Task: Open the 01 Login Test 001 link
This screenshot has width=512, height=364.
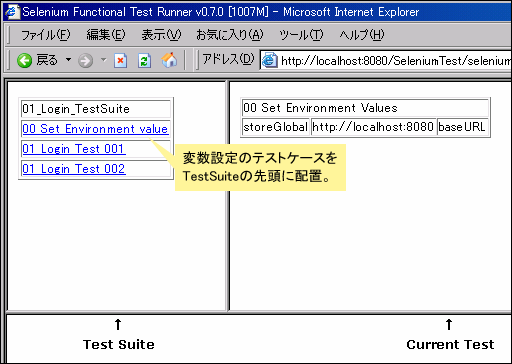Action: point(74,149)
